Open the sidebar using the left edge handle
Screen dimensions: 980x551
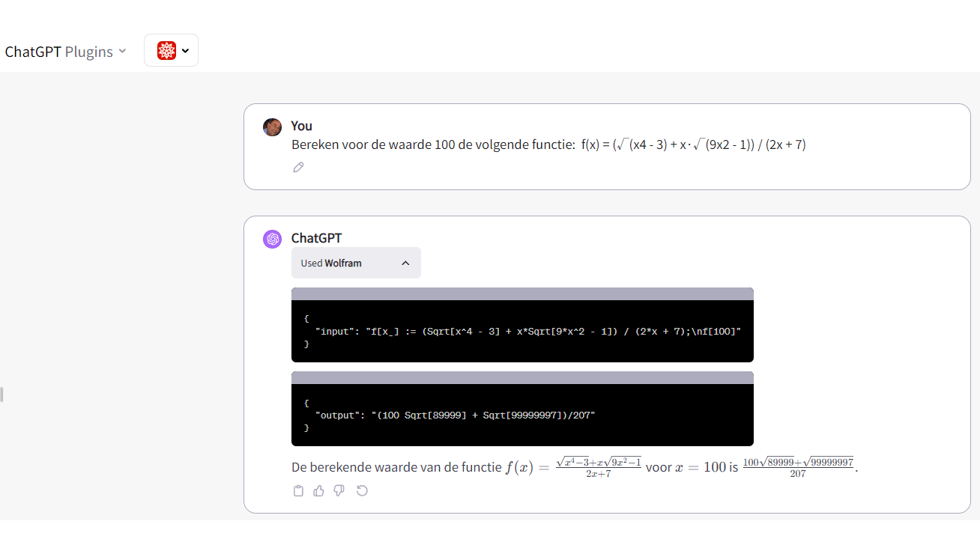(2, 394)
